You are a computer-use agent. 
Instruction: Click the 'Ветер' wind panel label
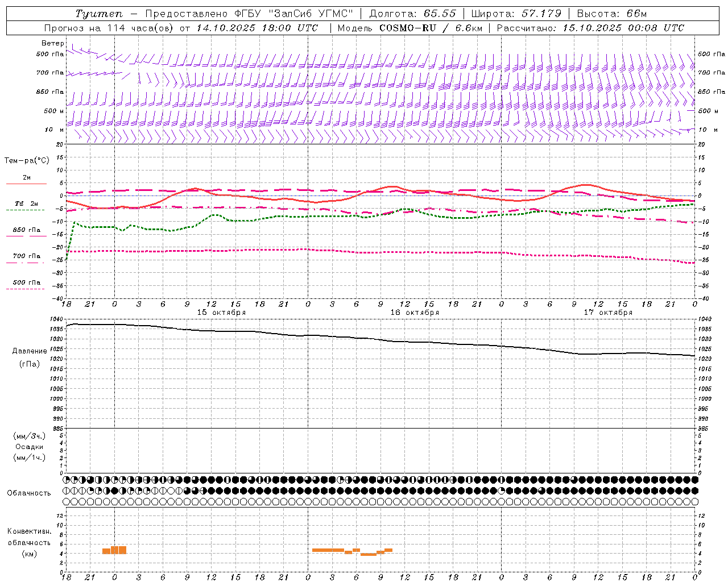[x=53, y=43]
